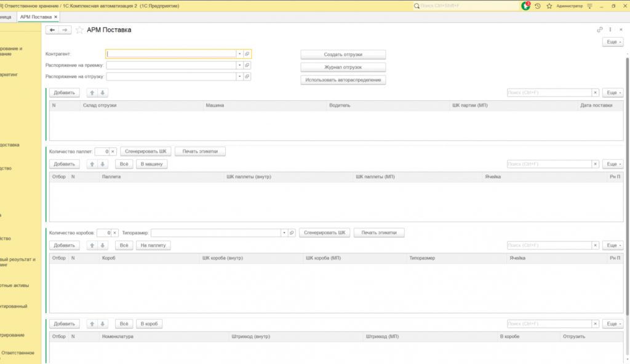Viewport: 630px width, 364px height.
Task: Move pallet row up arrow
Action: [x=92, y=164]
